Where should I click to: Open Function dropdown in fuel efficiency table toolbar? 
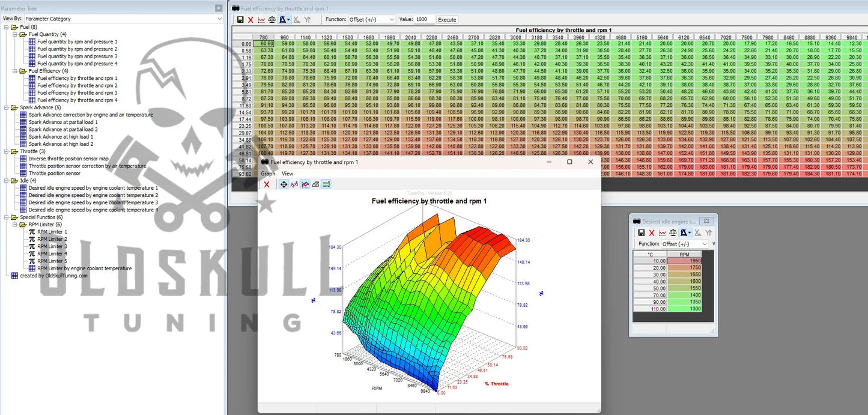point(371,19)
